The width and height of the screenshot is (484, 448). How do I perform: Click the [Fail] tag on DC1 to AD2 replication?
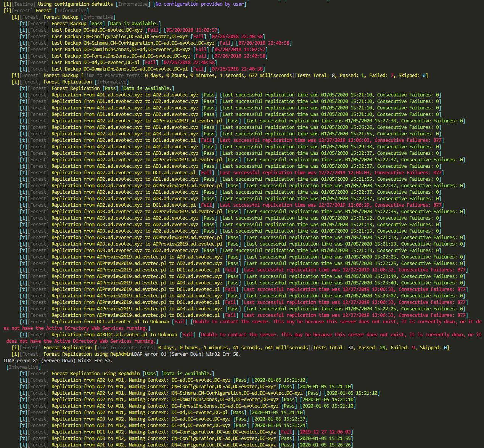(286, 432)
